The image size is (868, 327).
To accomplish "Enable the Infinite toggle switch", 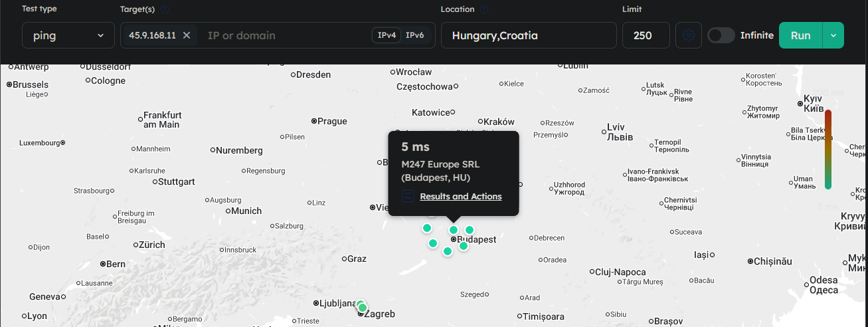I will (x=721, y=35).
